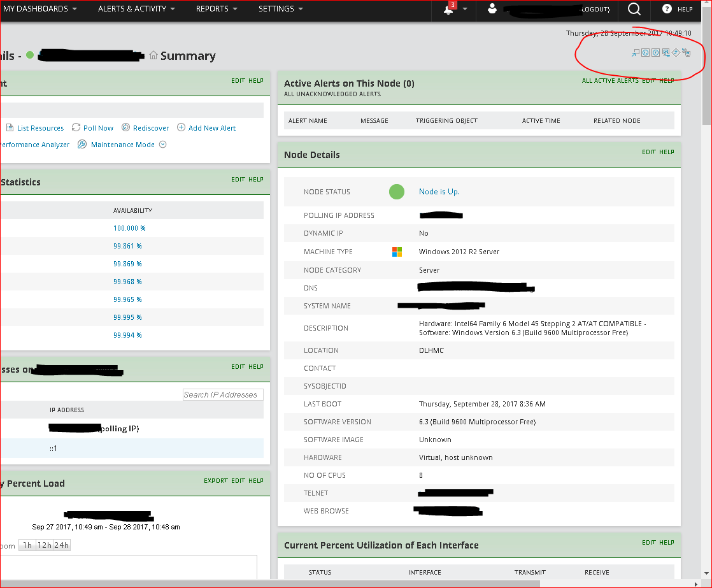
Task: Click the Triggering Object column header
Action: pos(446,120)
